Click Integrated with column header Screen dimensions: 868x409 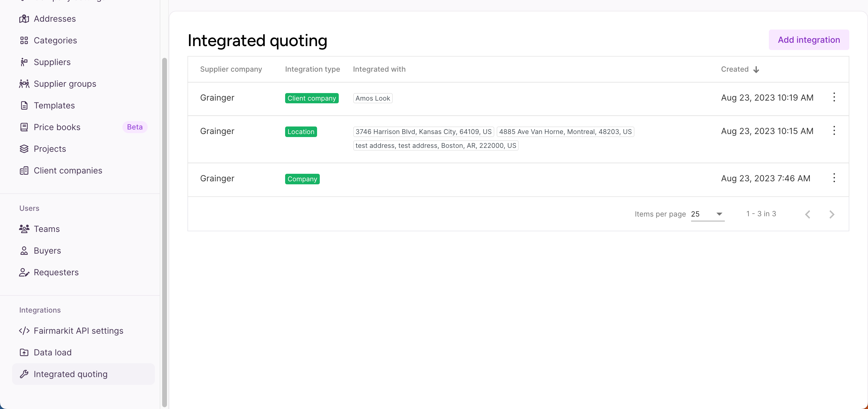[x=379, y=69]
